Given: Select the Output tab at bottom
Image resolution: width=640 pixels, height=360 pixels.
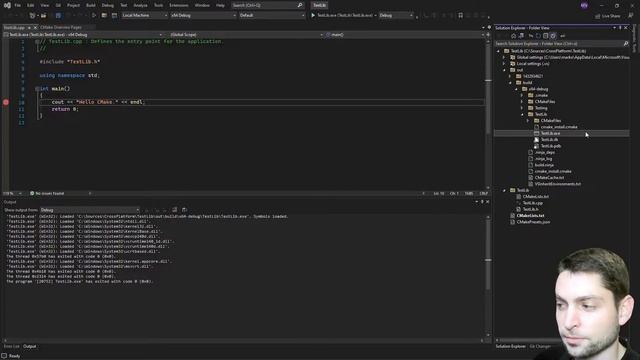Looking at the screenshot, I should pos(29,346).
